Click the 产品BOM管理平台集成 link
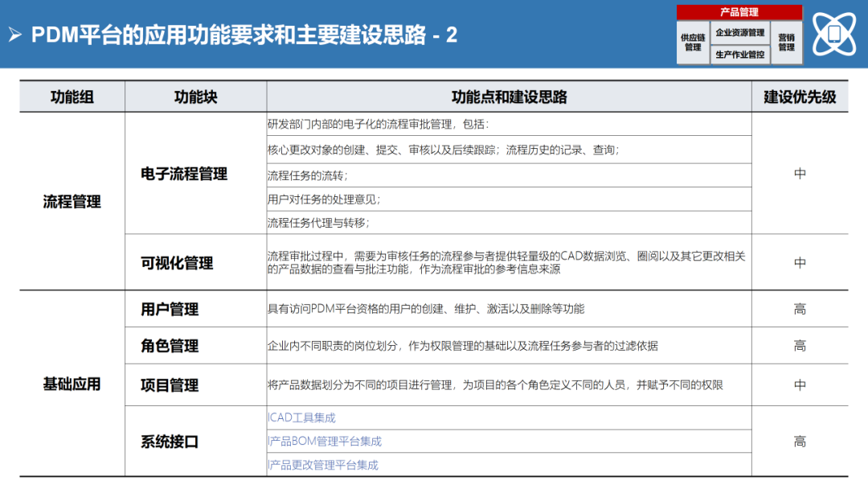This screenshot has height=489, width=868. tap(325, 441)
